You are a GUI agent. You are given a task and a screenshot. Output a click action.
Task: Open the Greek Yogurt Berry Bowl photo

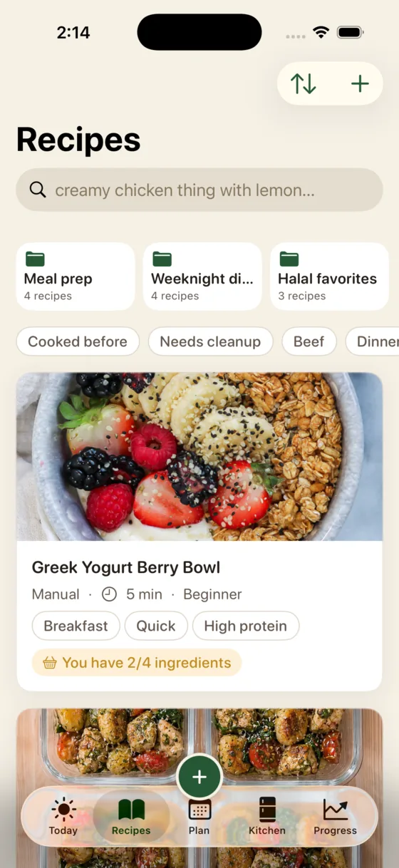coord(199,457)
